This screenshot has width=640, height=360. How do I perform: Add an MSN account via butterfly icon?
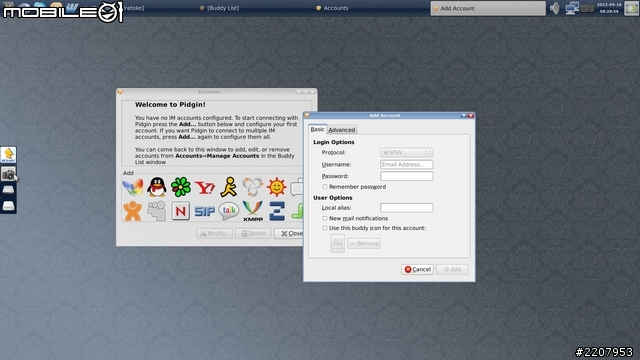[x=133, y=187]
